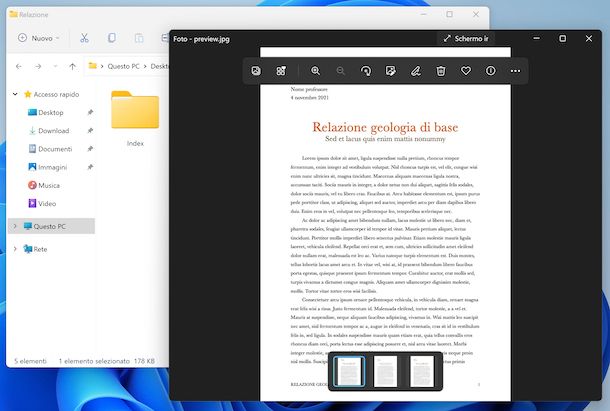Screen dimensions: 610x411
Task: Open recent locations dropdown arrow in Explorer
Action: [x=55, y=67]
